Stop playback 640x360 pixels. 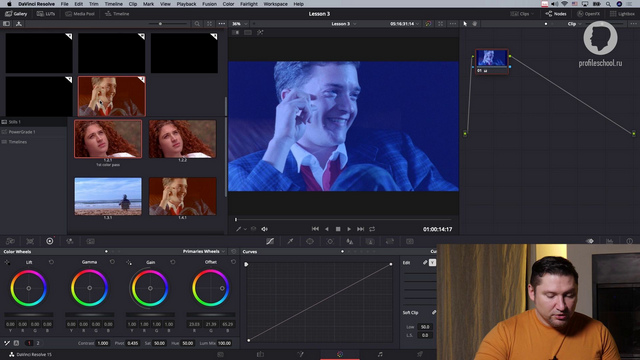pyautogui.click(x=338, y=229)
